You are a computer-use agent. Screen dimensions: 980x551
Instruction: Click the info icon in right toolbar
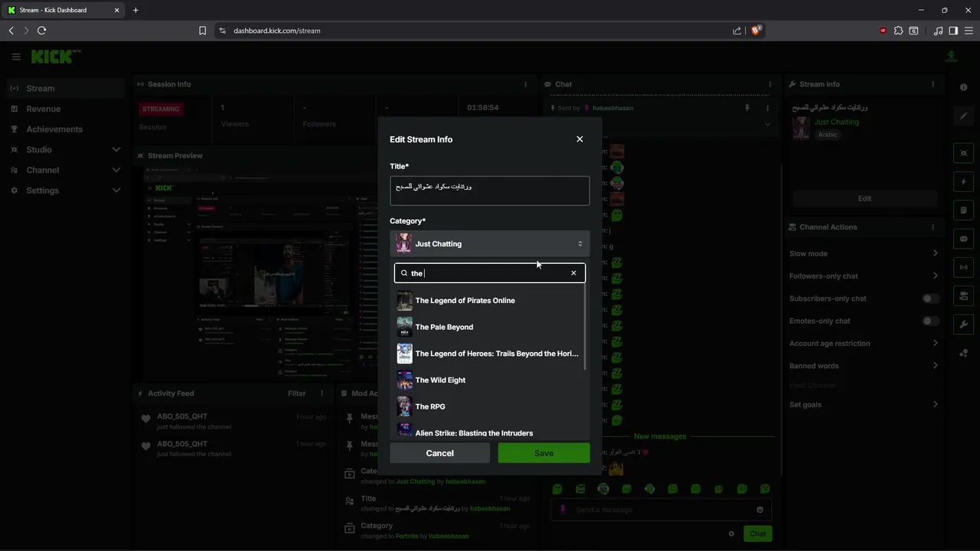point(964,87)
